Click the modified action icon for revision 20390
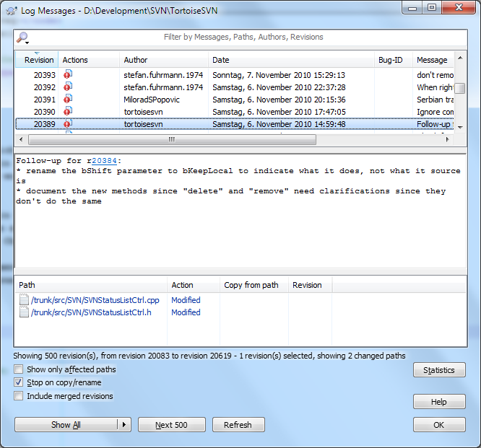This screenshot has width=481, height=448. (68, 111)
